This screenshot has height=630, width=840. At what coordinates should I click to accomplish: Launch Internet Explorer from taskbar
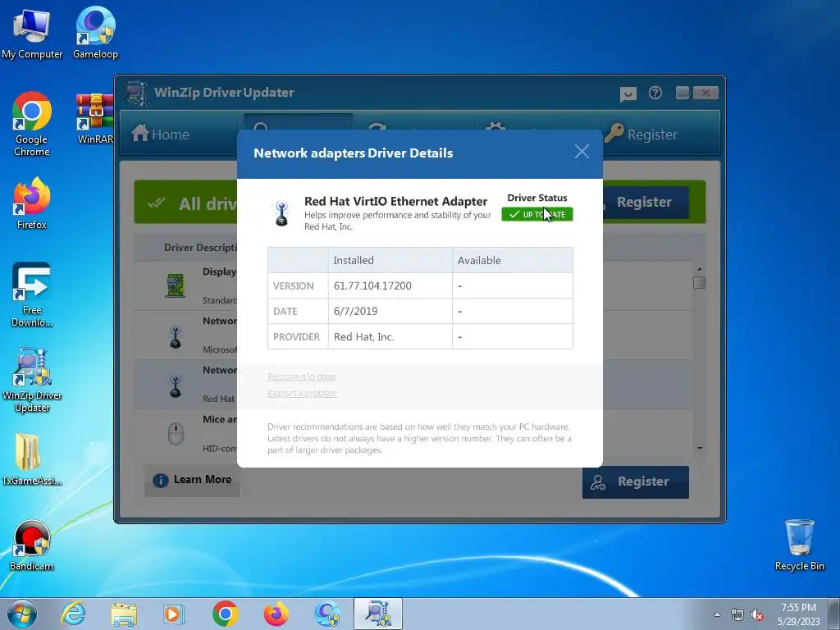pos(73,614)
